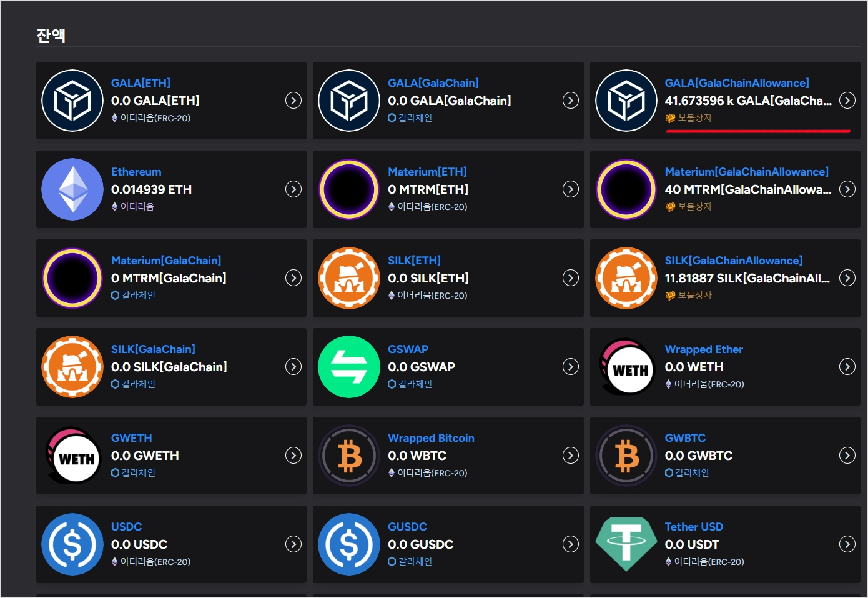Open SILK[ETH] arrow button

(571, 278)
